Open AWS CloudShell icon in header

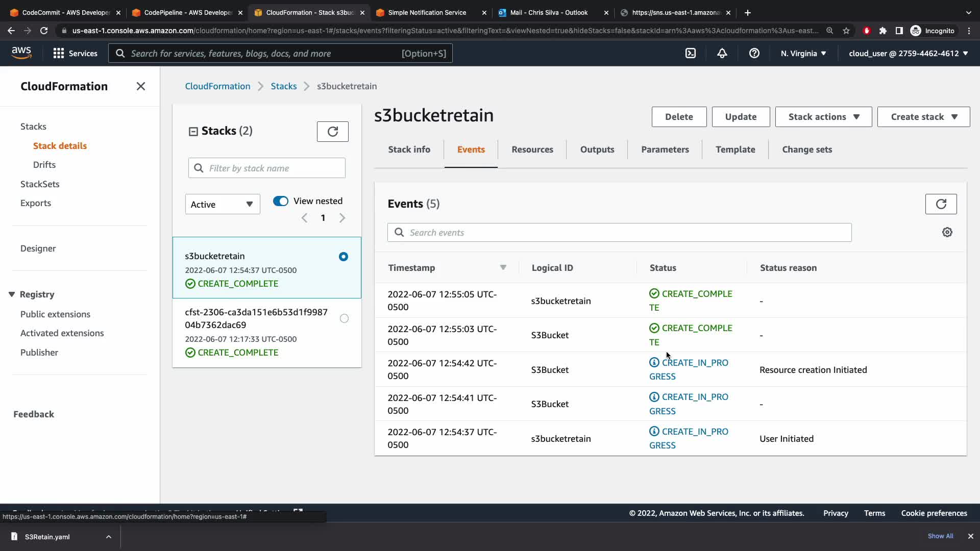click(690, 53)
